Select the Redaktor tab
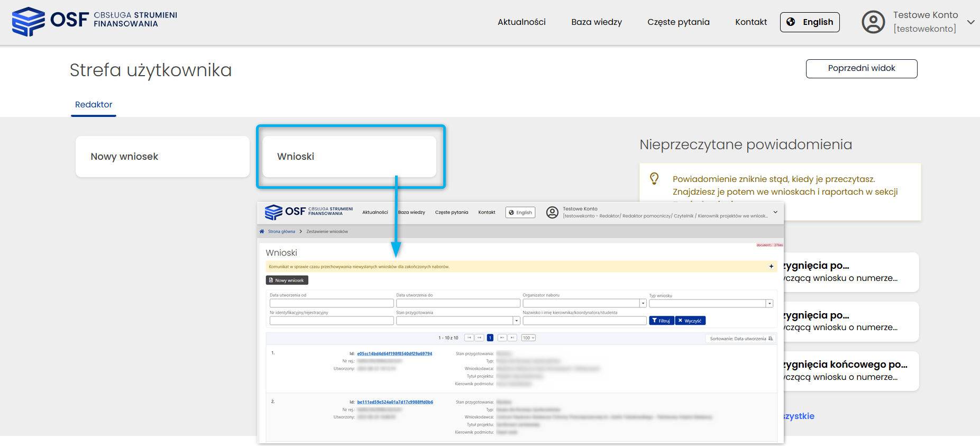This screenshot has height=446, width=980. pyautogui.click(x=94, y=105)
